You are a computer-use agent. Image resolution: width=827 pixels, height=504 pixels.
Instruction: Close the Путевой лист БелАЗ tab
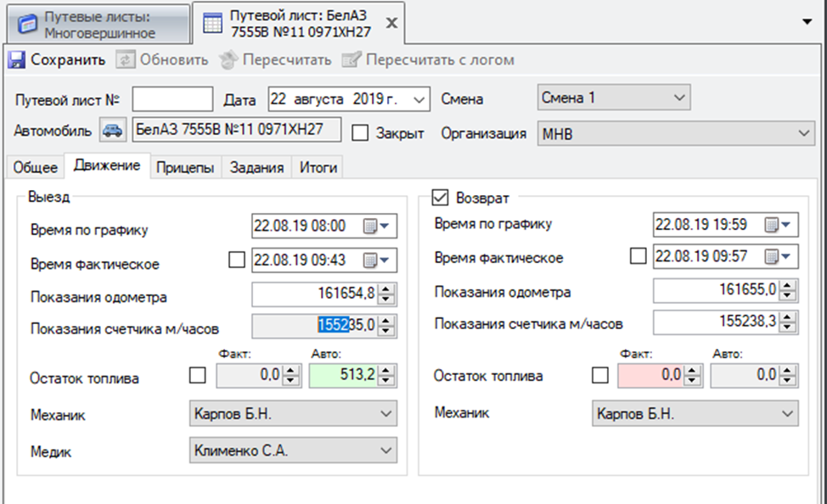click(391, 23)
